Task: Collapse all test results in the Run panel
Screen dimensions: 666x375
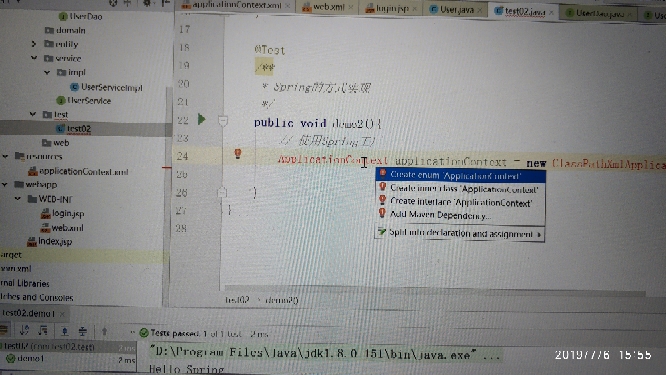Action: pyautogui.click(x=83, y=331)
